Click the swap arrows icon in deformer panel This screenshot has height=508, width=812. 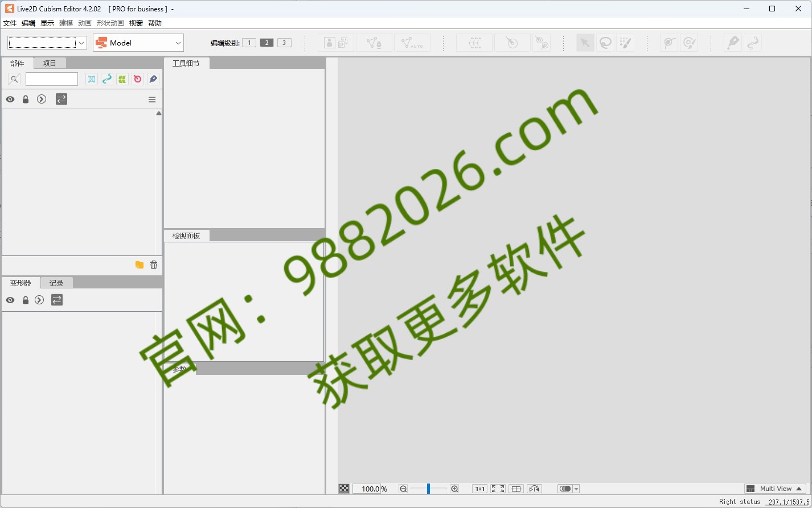pyautogui.click(x=57, y=300)
